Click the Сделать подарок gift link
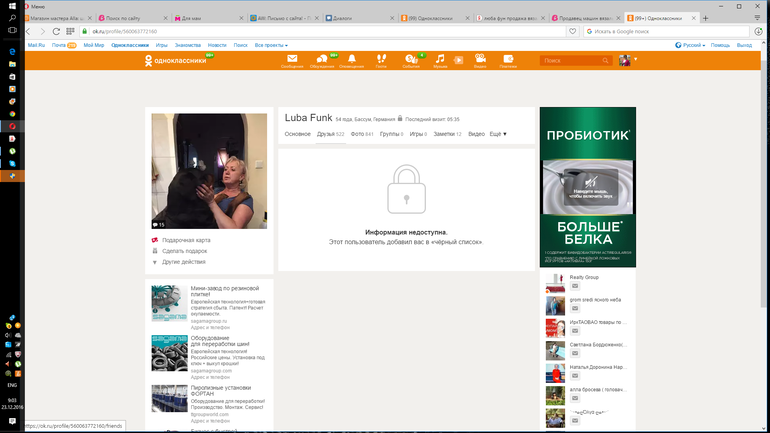Image resolution: width=770 pixels, height=433 pixels. click(x=184, y=251)
